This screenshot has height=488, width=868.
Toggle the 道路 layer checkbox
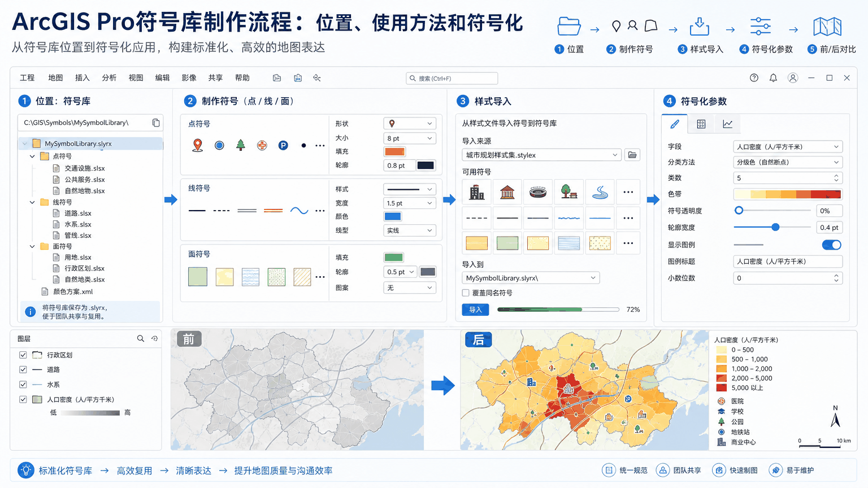coord(23,369)
